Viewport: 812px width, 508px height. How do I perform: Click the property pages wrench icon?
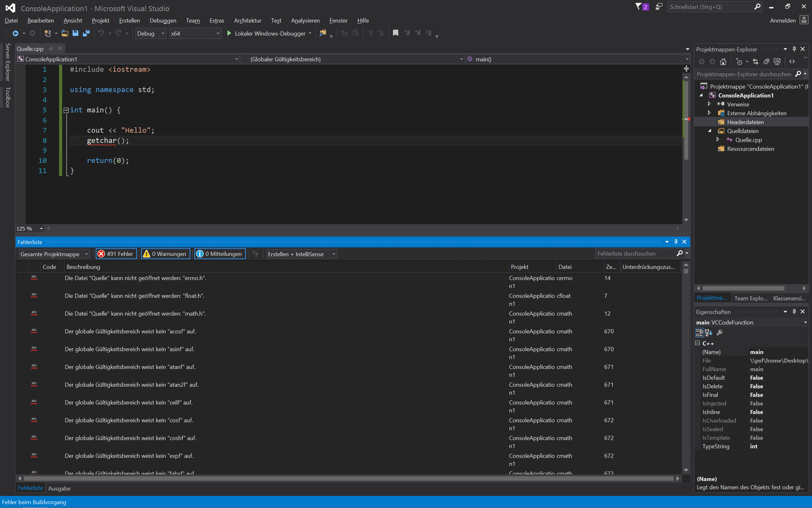[719, 333]
